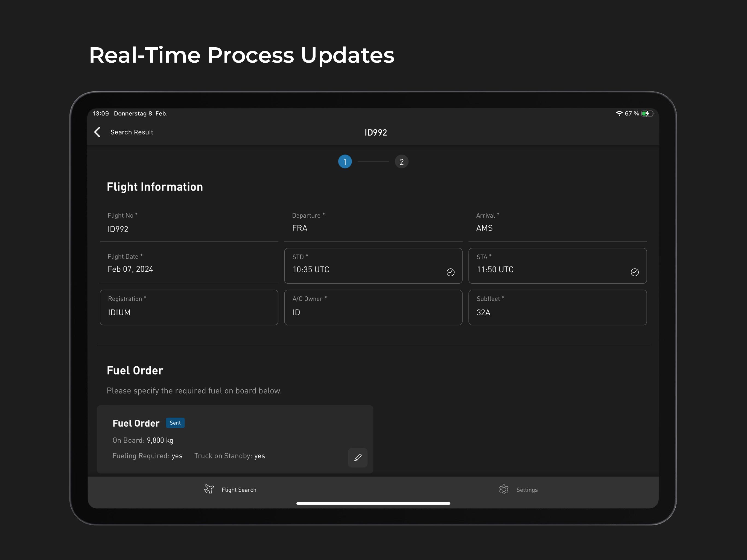Click the STD clock icon
The width and height of the screenshot is (747, 560).
(x=451, y=272)
